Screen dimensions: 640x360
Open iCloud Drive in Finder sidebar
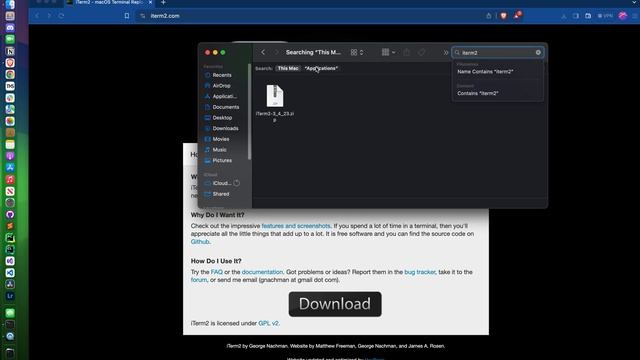[x=222, y=183]
